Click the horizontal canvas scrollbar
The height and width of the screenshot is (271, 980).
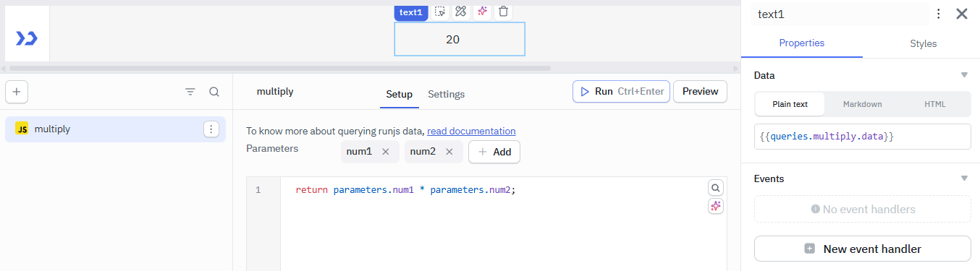point(280,68)
